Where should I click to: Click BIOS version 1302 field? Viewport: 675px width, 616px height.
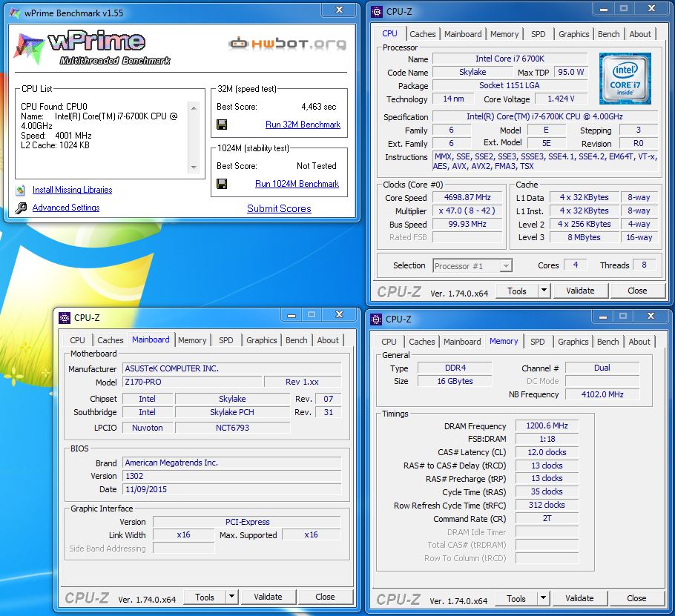(x=231, y=476)
